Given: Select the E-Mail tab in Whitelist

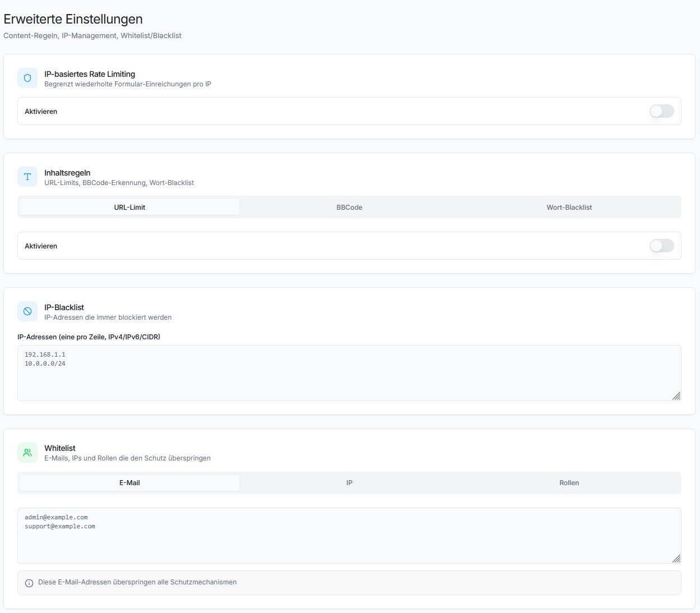Looking at the screenshot, I should 128,482.
